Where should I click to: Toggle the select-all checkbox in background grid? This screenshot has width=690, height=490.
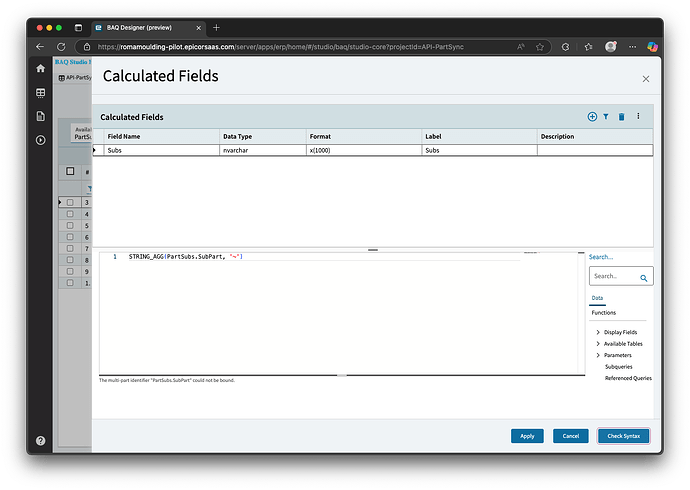(x=70, y=171)
